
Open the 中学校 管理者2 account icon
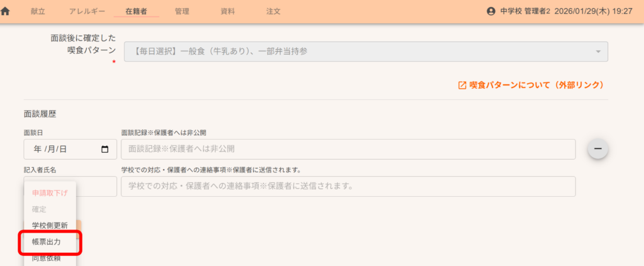click(491, 11)
